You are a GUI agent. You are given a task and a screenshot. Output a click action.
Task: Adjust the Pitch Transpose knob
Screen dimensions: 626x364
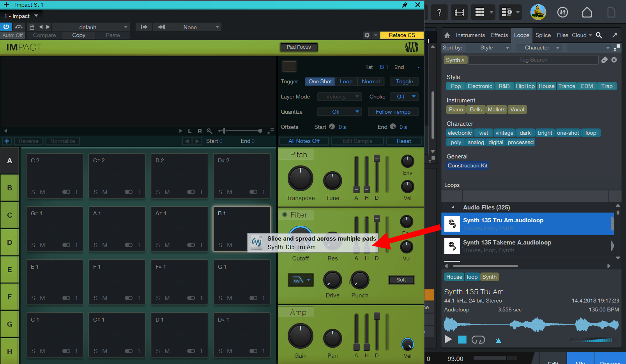[301, 178]
